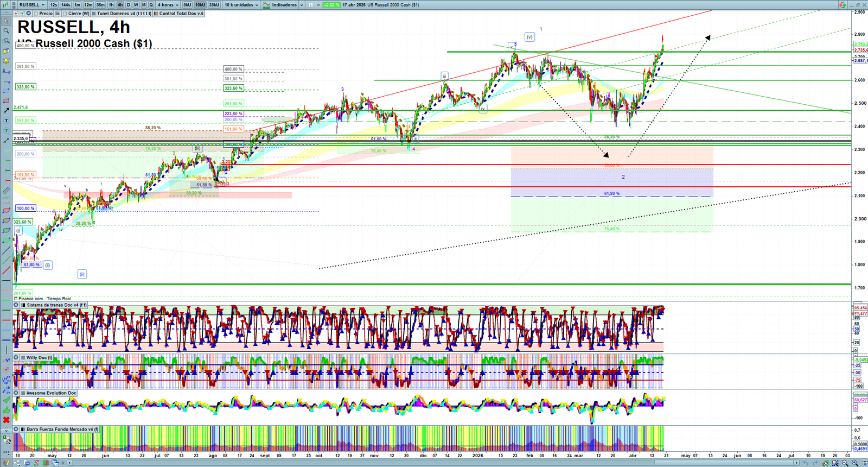Expand the arrow next to Indicadores

pos(301,5)
